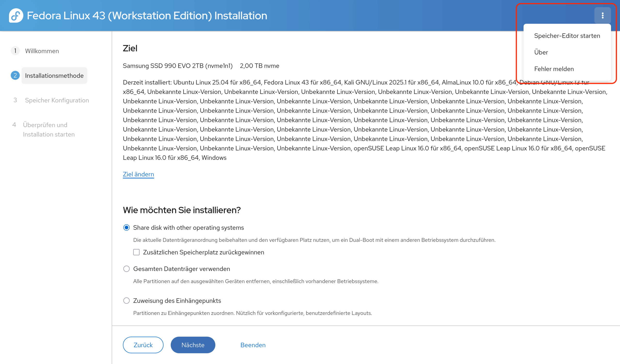Click the Fedora logo icon
The height and width of the screenshot is (364, 620).
click(x=16, y=15)
